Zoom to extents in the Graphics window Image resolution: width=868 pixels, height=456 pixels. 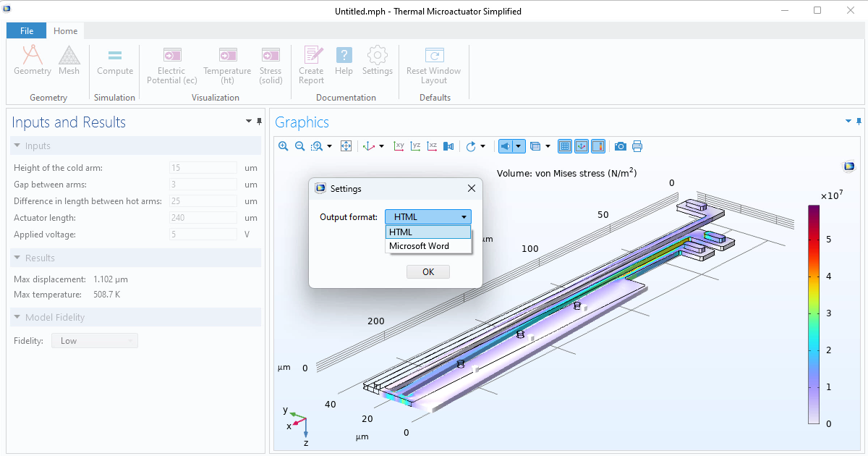click(346, 146)
